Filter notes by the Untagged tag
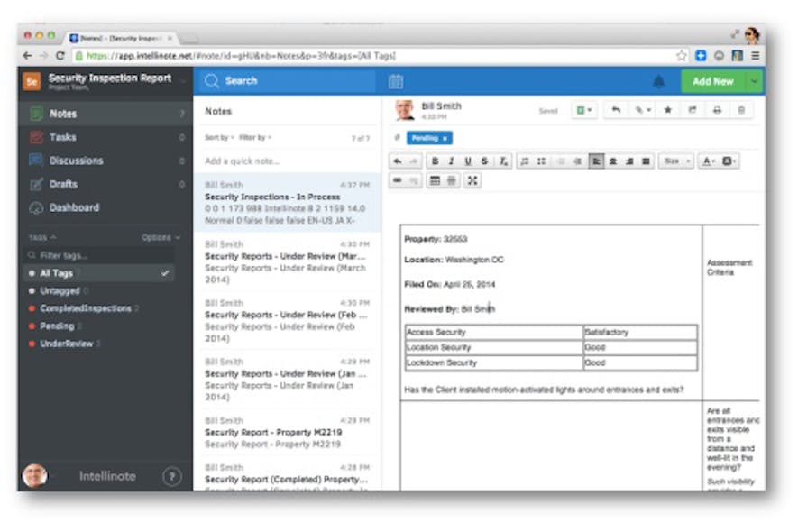The width and height of the screenshot is (798, 532). (x=60, y=290)
